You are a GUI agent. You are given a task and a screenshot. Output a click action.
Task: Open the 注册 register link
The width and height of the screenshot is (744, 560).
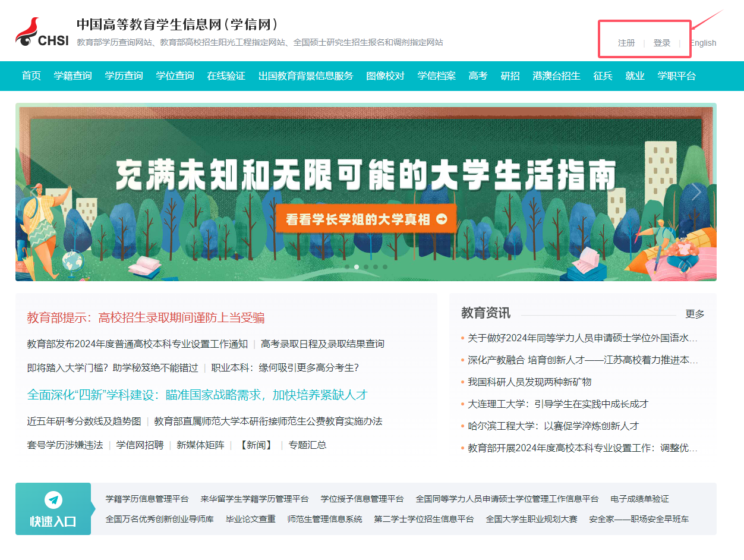click(x=626, y=43)
